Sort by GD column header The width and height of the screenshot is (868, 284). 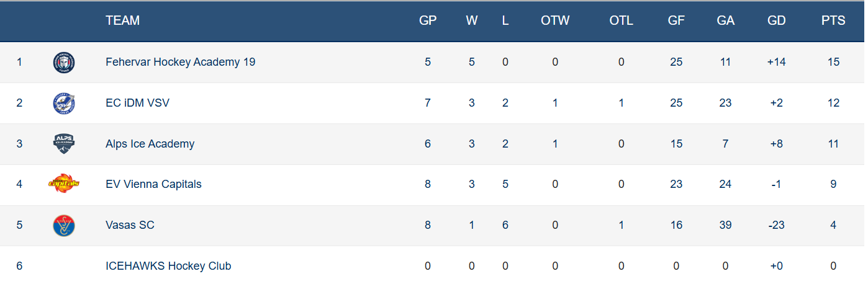[x=776, y=20]
